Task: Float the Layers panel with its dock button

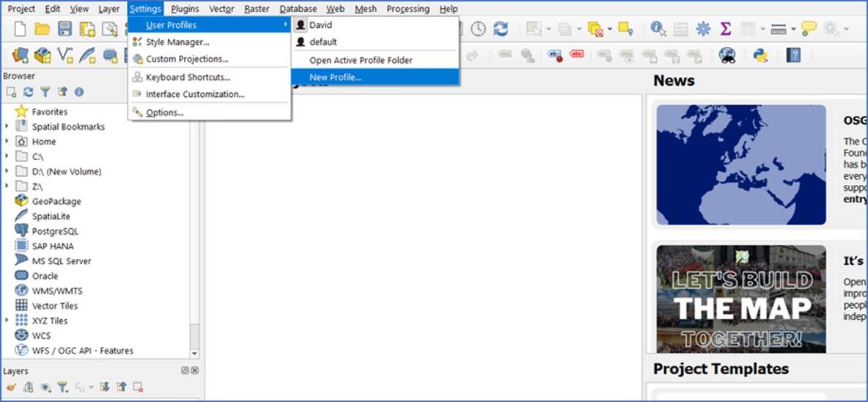Action: (185, 370)
